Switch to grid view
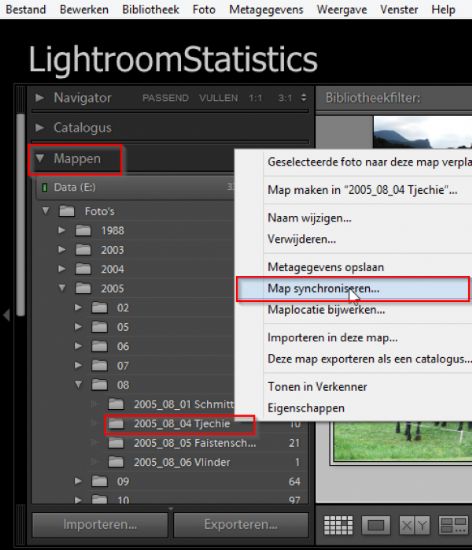This screenshot has width=472, height=550. 338,525
